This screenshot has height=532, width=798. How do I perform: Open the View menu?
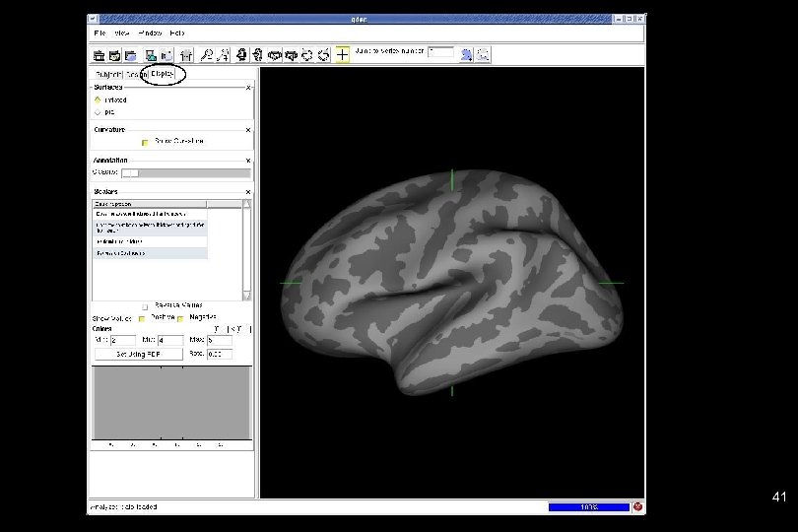(121, 33)
